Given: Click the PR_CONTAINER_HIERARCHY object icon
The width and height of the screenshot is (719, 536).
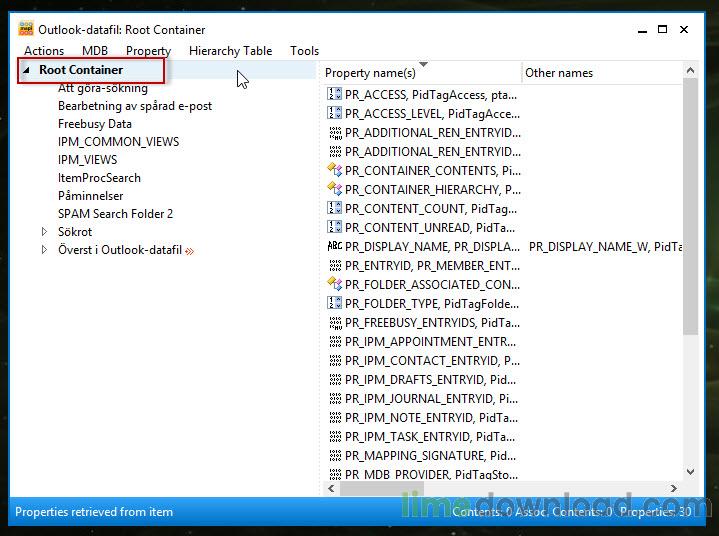Looking at the screenshot, I should tap(335, 189).
